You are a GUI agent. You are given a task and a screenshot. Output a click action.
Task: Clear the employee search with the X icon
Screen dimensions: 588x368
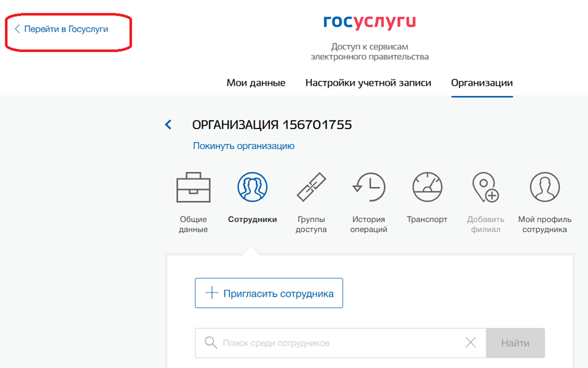pos(470,343)
